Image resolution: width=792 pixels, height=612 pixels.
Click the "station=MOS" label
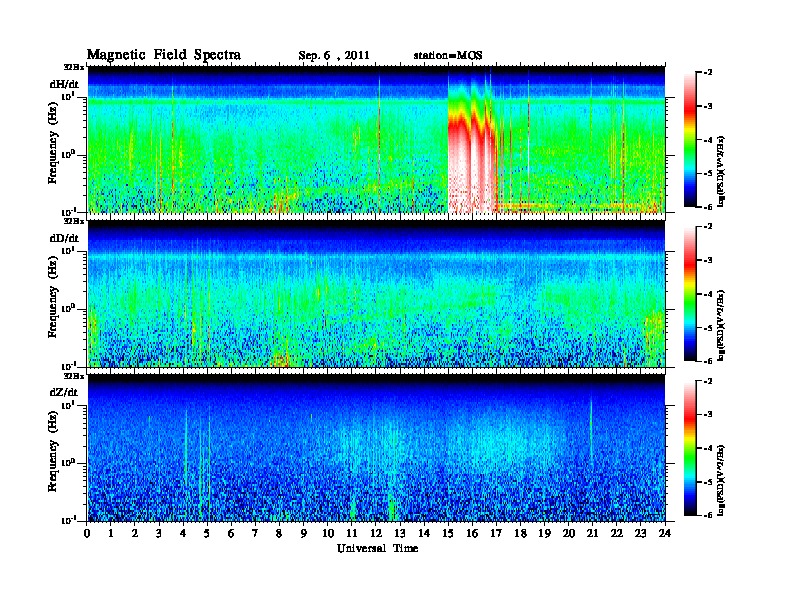point(448,56)
